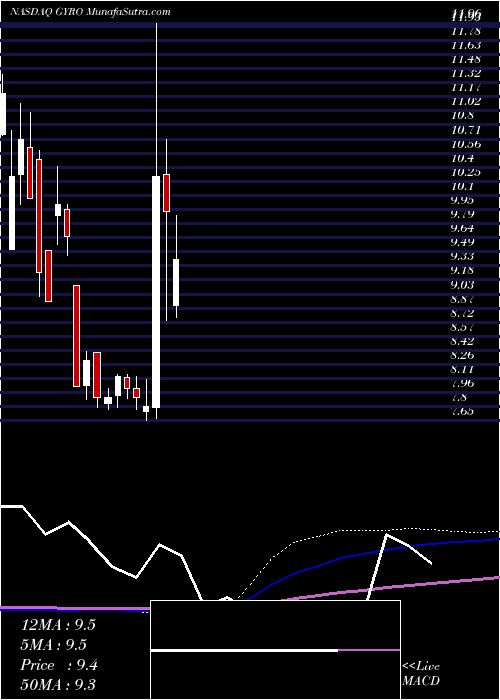Click the 11.78 price axis label
Viewport: 500px width, 700px height.
tap(466, 32)
